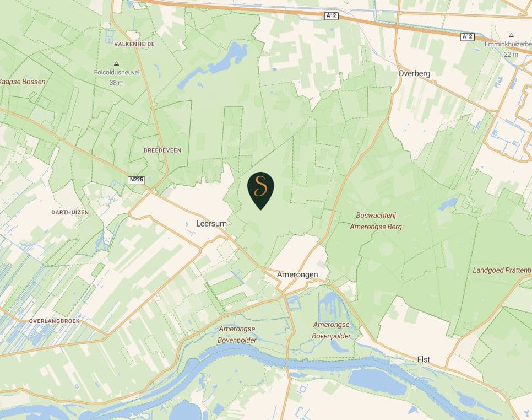The width and height of the screenshot is (532, 420).
Task: Click the Elst village label
Action: click(424, 359)
